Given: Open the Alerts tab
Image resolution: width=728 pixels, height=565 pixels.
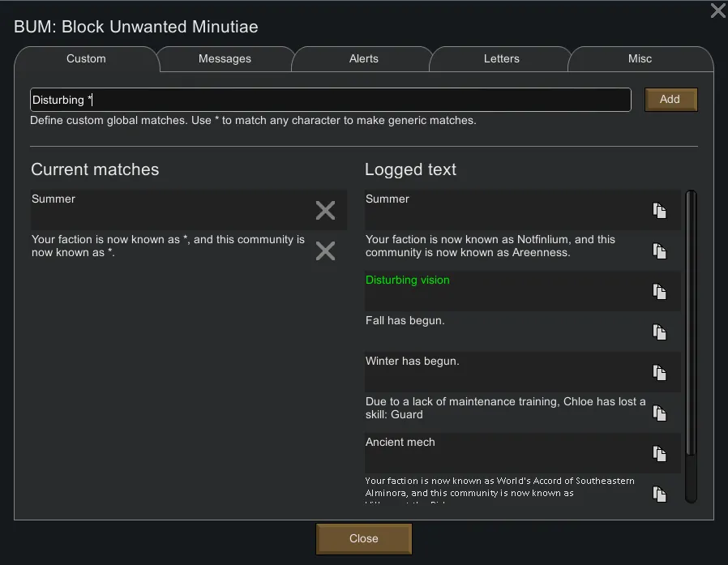Looking at the screenshot, I should coord(363,59).
